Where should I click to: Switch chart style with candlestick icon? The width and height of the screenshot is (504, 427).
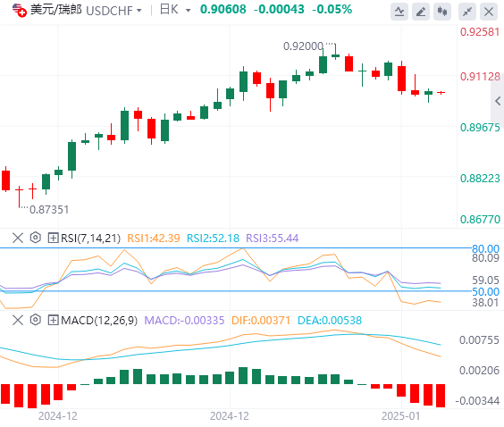tap(442, 13)
